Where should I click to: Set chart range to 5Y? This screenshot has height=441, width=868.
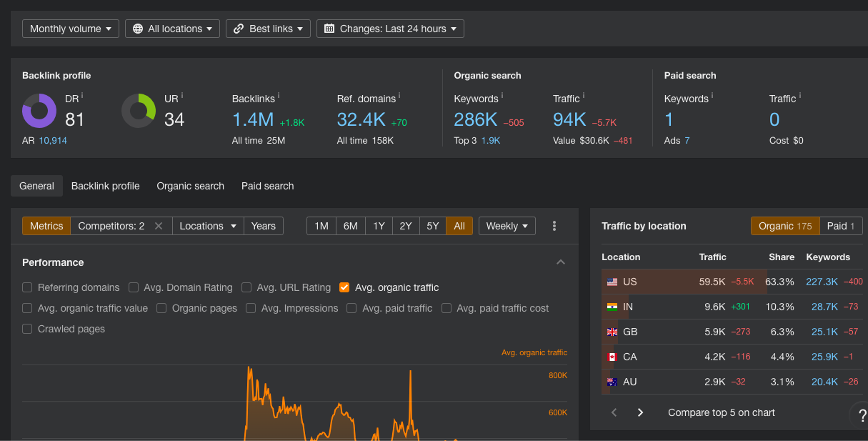coord(433,226)
